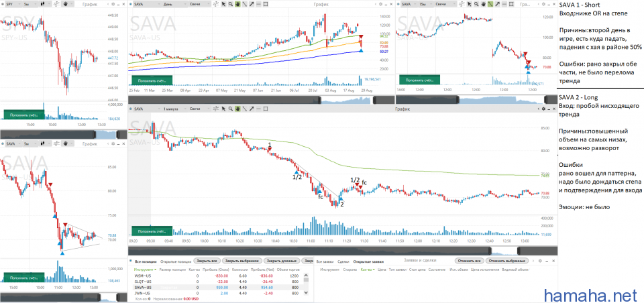Image resolution: width=644 pixels, height=303 pixels.
Task: Click Пополнить счёт in the 1-minute chart
Action: tap(152, 231)
